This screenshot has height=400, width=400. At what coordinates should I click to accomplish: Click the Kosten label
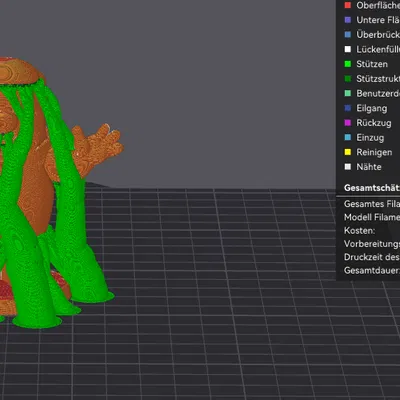[359, 230]
